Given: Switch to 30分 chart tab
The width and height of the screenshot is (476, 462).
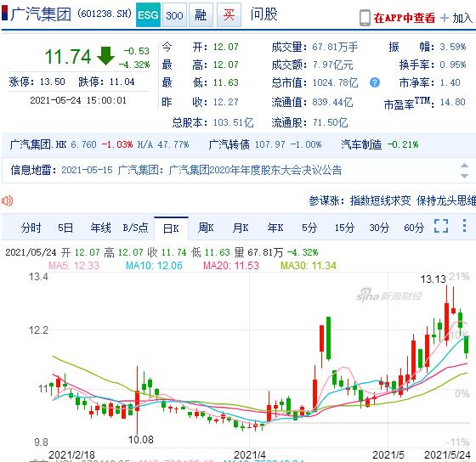Looking at the screenshot, I should click(x=379, y=228).
